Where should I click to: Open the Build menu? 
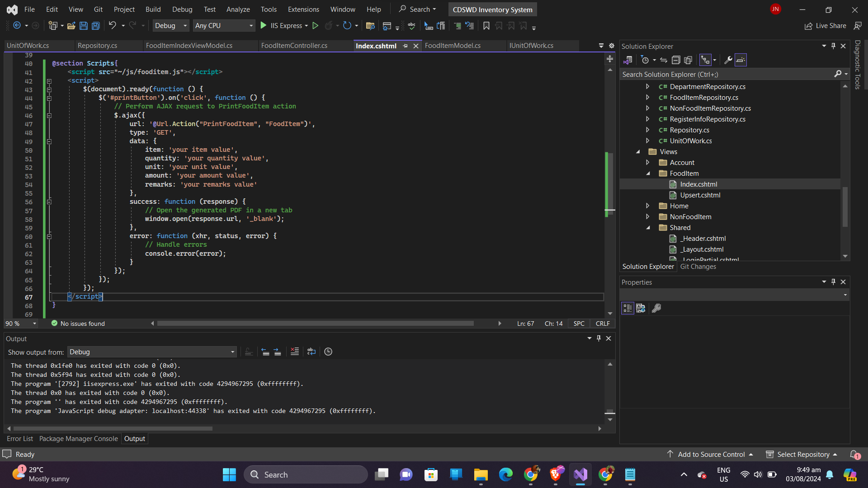coord(153,9)
